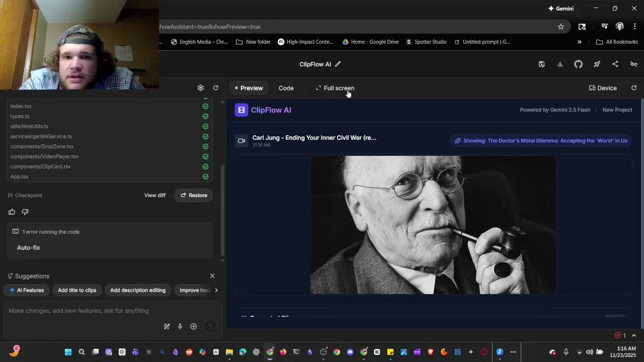Open the New folder bookmark folder

[253, 42]
